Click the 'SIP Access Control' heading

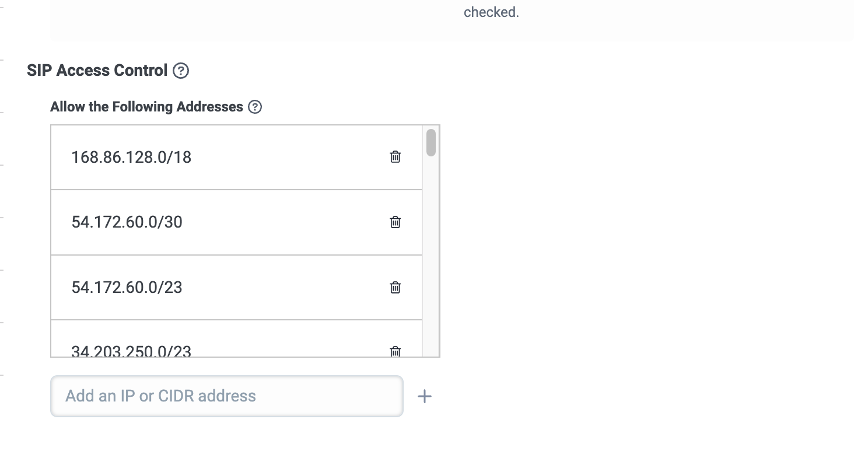[x=97, y=71]
